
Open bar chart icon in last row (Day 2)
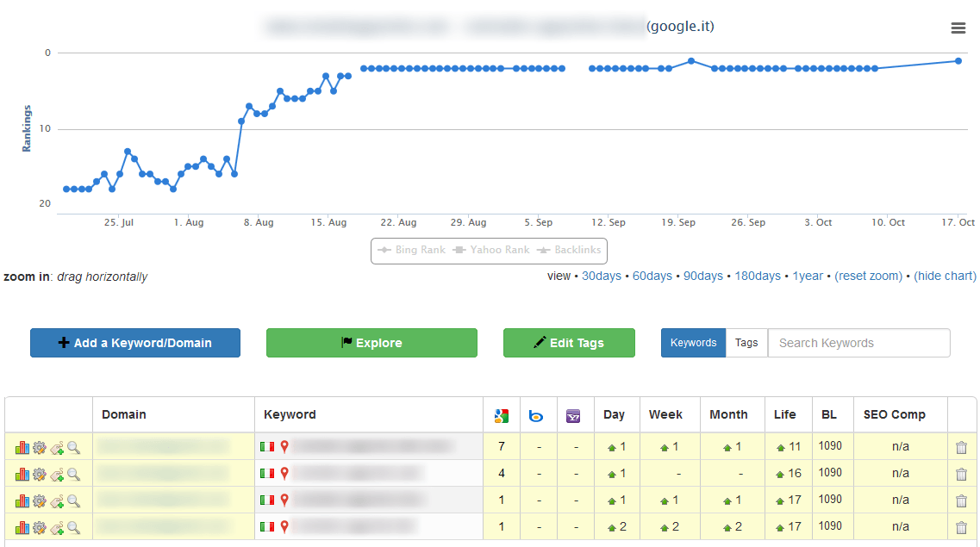click(22, 528)
